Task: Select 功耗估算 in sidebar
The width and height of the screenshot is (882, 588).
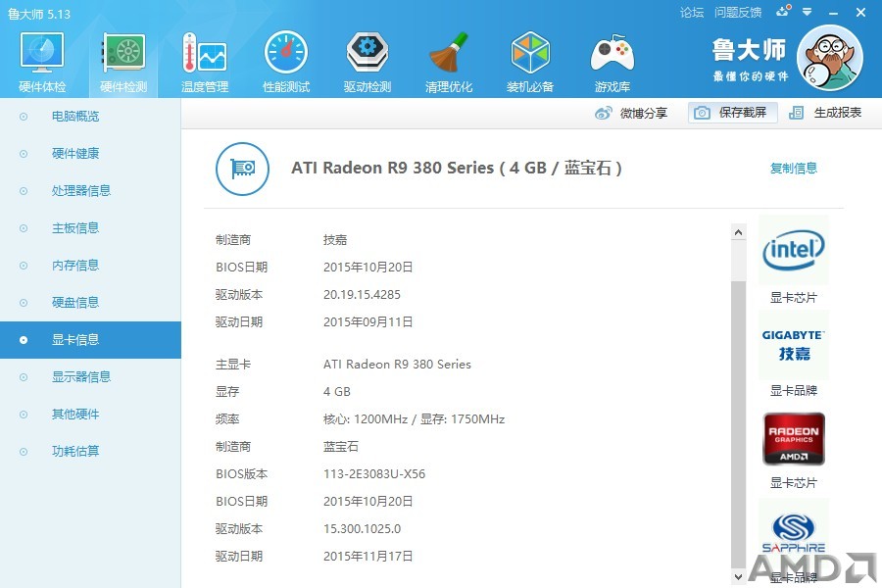Action: pyautogui.click(x=90, y=451)
